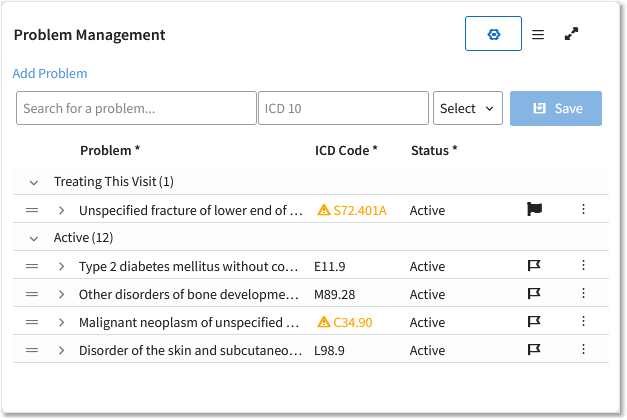Open the hamburger list menu icon
The image size is (627, 420).
point(538,34)
